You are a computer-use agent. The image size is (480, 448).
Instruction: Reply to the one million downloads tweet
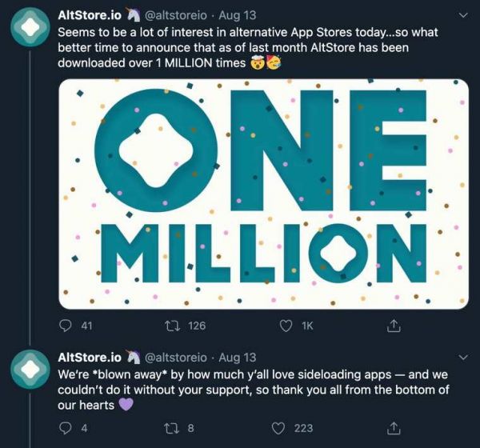coord(68,326)
